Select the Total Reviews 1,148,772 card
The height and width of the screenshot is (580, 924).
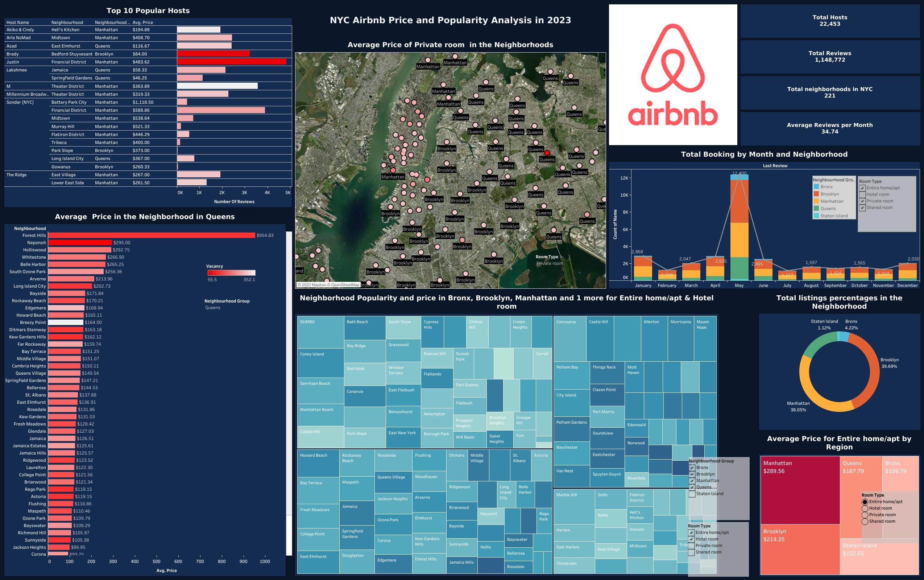coord(830,57)
